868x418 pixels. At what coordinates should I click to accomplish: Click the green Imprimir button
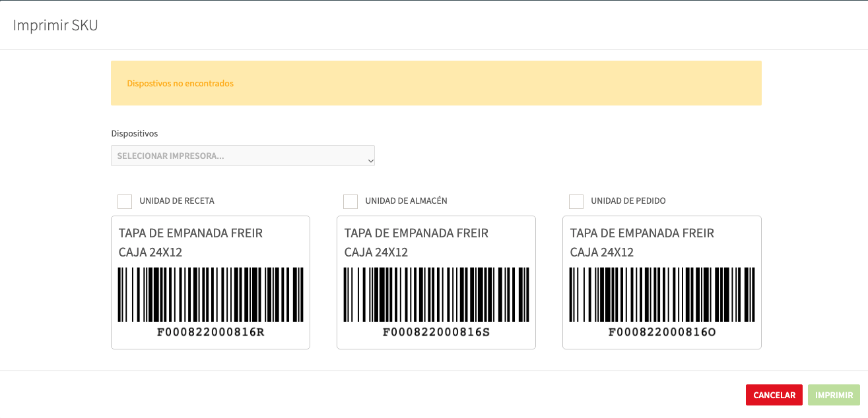click(x=834, y=395)
